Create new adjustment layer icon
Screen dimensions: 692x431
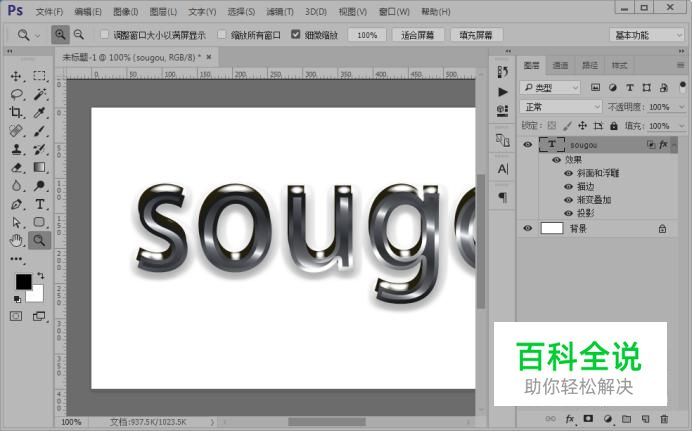tap(608, 419)
